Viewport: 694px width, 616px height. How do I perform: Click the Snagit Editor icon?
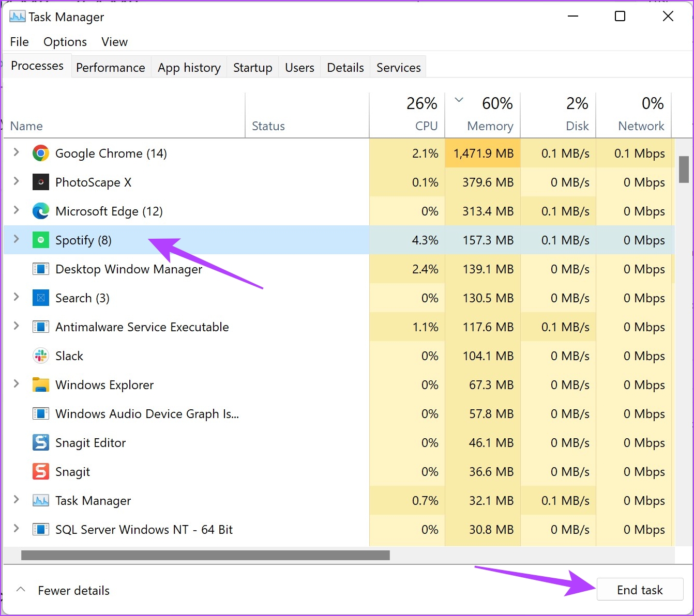41,443
